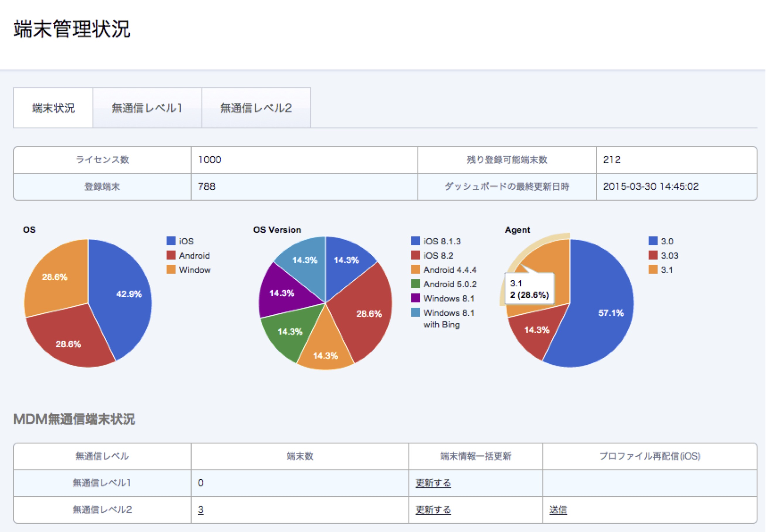Click the 登録端末 label cell
766x532 pixels.
[102, 186]
